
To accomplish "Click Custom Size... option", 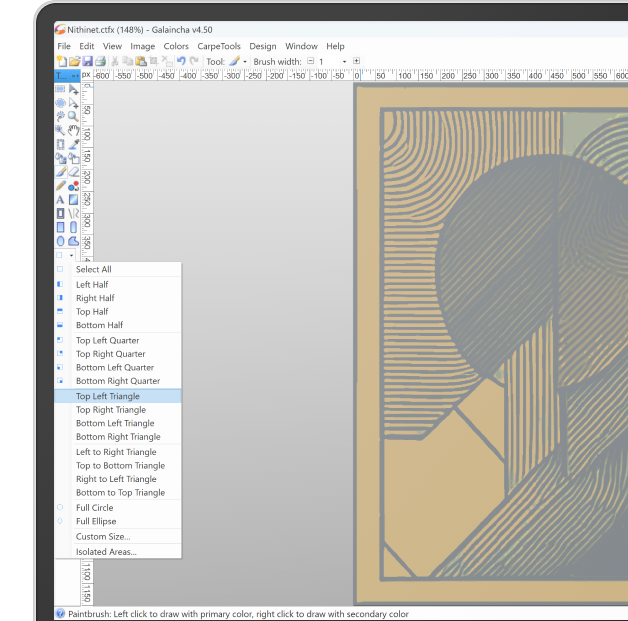I will (102, 537).
